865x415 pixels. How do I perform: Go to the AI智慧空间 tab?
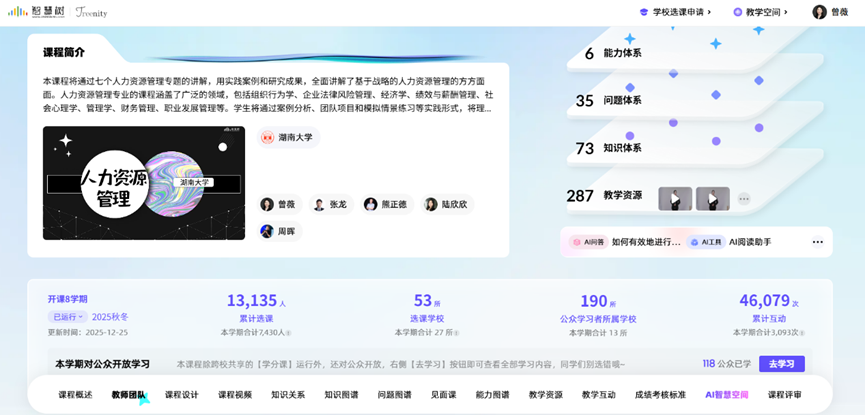[726, 395]
